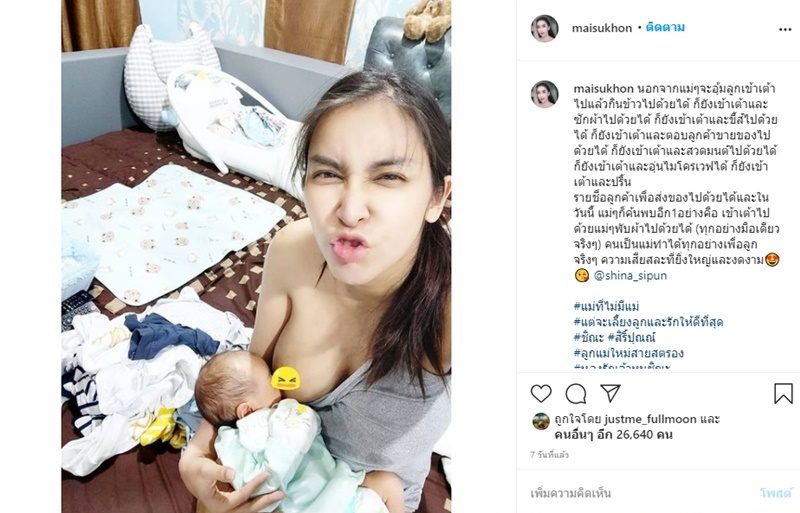
Task: Open maisukhon profile picture in header
Action: (544, 28)
